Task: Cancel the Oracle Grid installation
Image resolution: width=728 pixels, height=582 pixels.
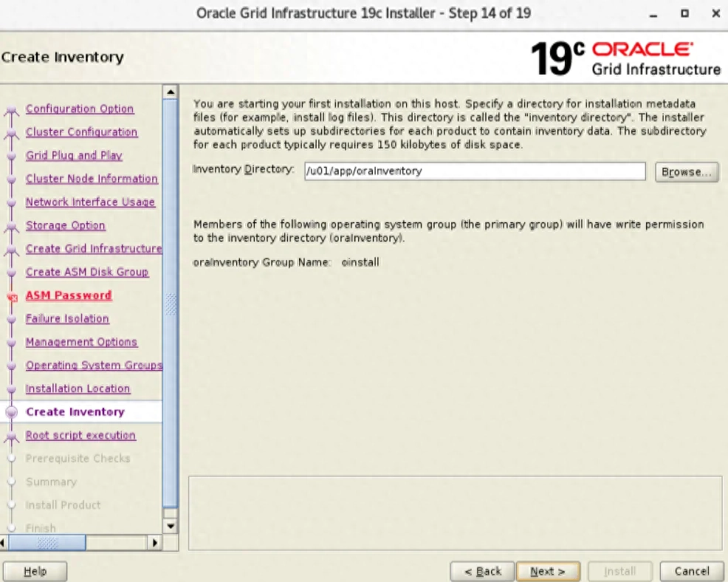Action: (691, 571)
